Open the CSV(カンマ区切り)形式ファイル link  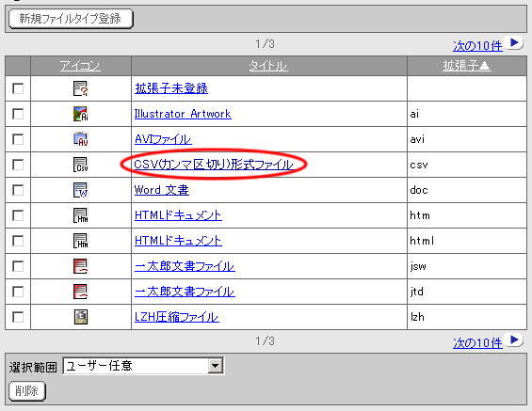[214, 165]
